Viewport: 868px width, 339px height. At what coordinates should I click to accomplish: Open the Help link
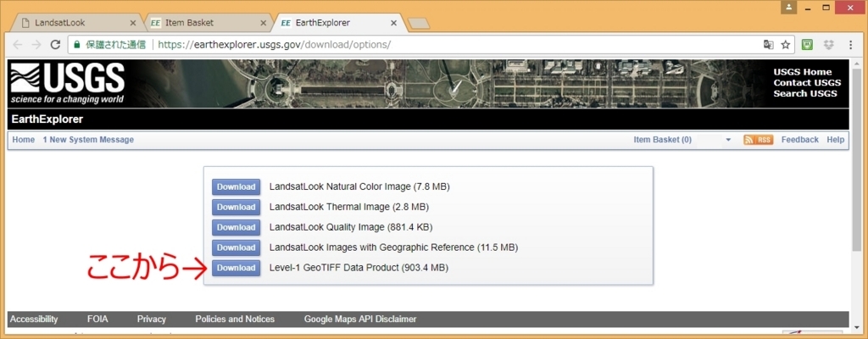835,140
